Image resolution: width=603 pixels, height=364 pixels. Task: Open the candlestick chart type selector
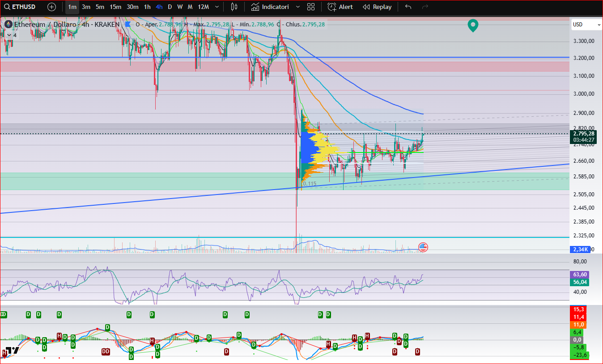click(x=234, y=7)
